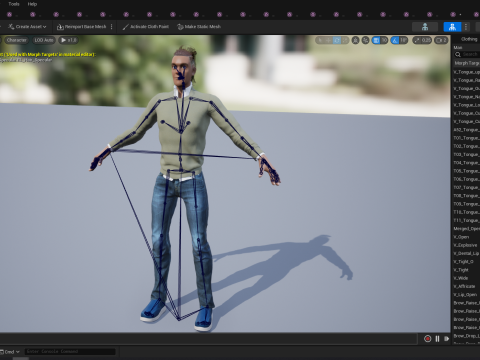
Task: Select V_Tight_O morph target row
Action: pos(466,262)
